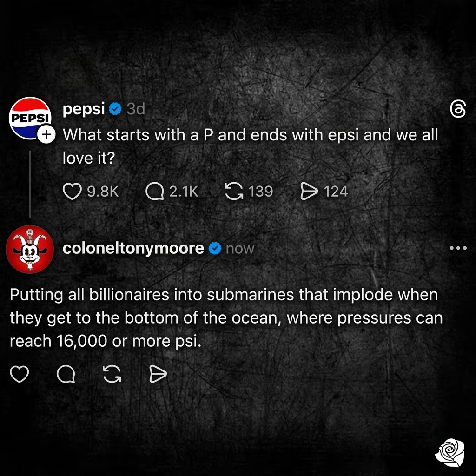The height and width of the screenshot is (476, 476).
Task: Open the coloneltonymoore avatar
Action: tap(30, 249)
